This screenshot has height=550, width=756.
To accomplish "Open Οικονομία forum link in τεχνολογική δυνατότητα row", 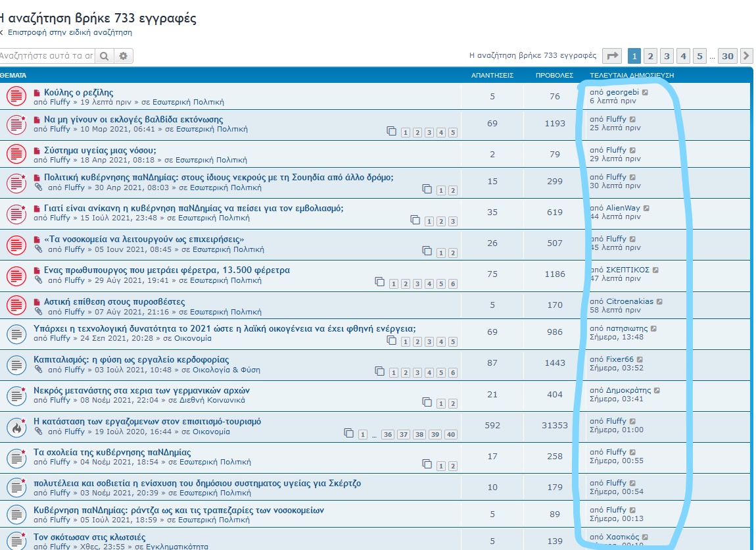I will pos(193,338).
